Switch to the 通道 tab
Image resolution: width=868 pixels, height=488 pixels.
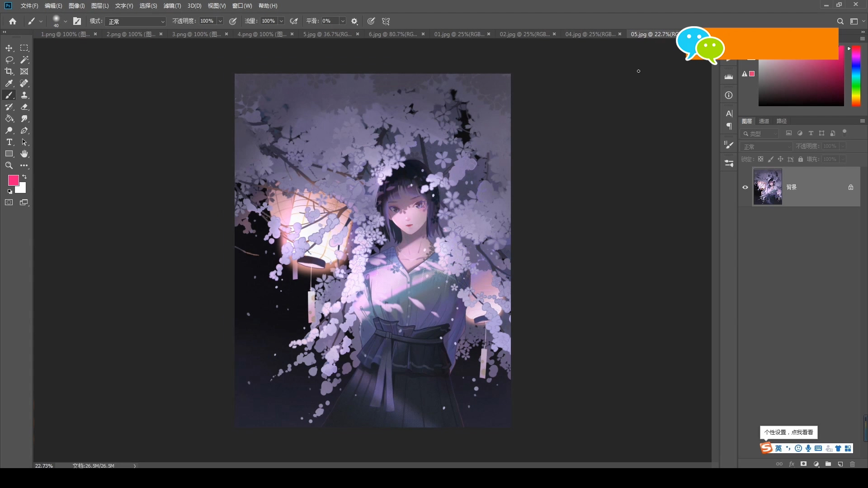tap(764, 121)
